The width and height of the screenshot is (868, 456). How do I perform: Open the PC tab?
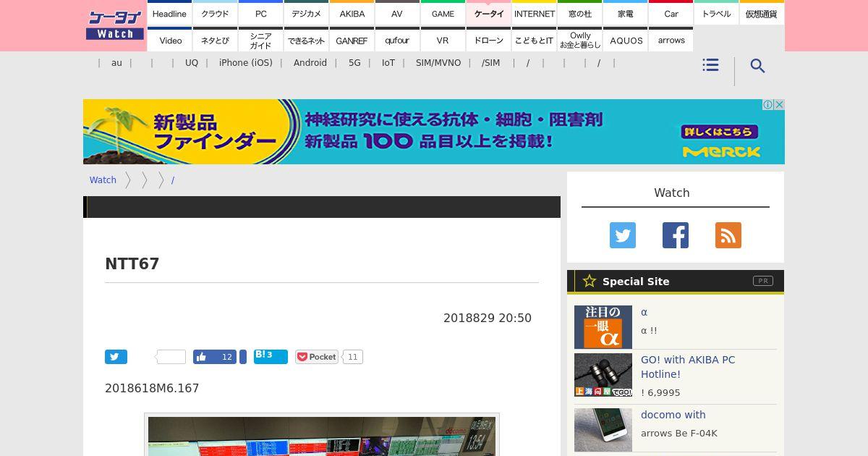260,14
